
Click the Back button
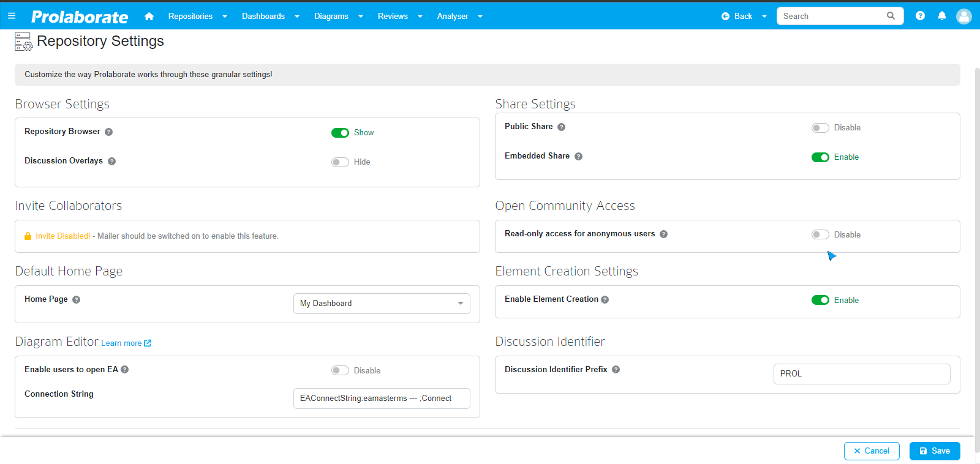pos(737,17)
